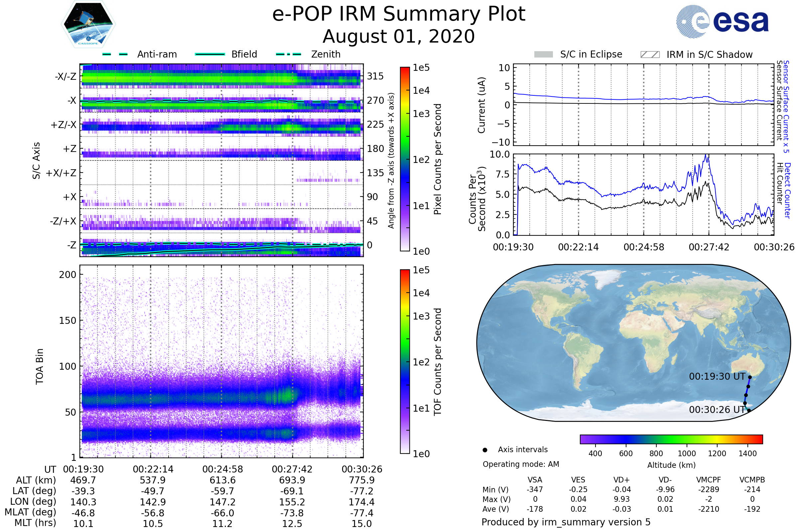Click the Anti-ram dashed legend line

point(115,54)
